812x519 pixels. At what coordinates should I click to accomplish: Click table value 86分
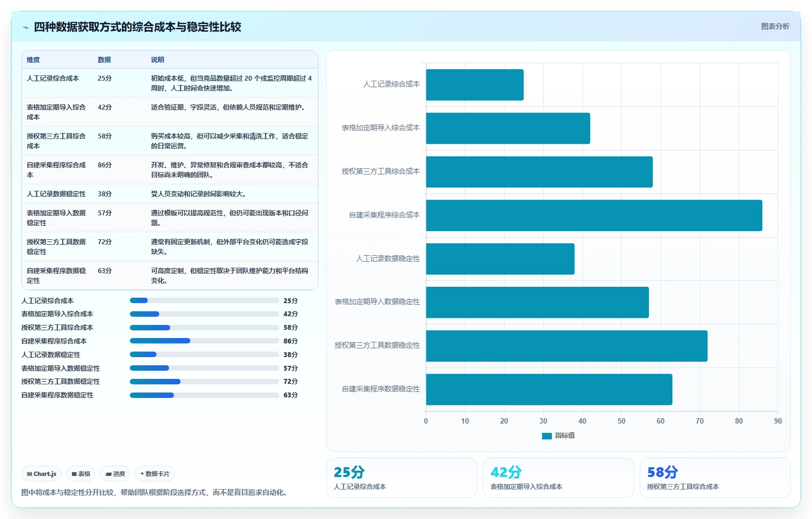point(105,165)
